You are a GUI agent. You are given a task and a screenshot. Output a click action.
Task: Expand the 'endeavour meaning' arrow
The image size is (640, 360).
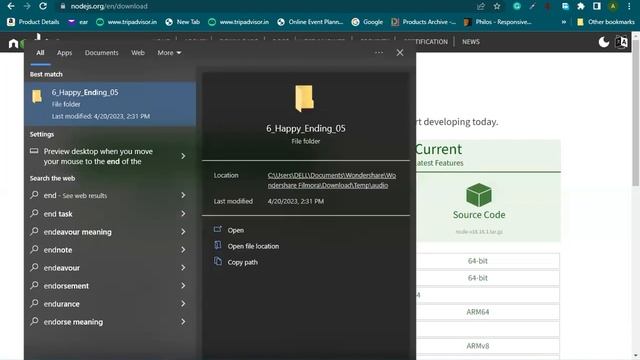click(x=183, y=231)
